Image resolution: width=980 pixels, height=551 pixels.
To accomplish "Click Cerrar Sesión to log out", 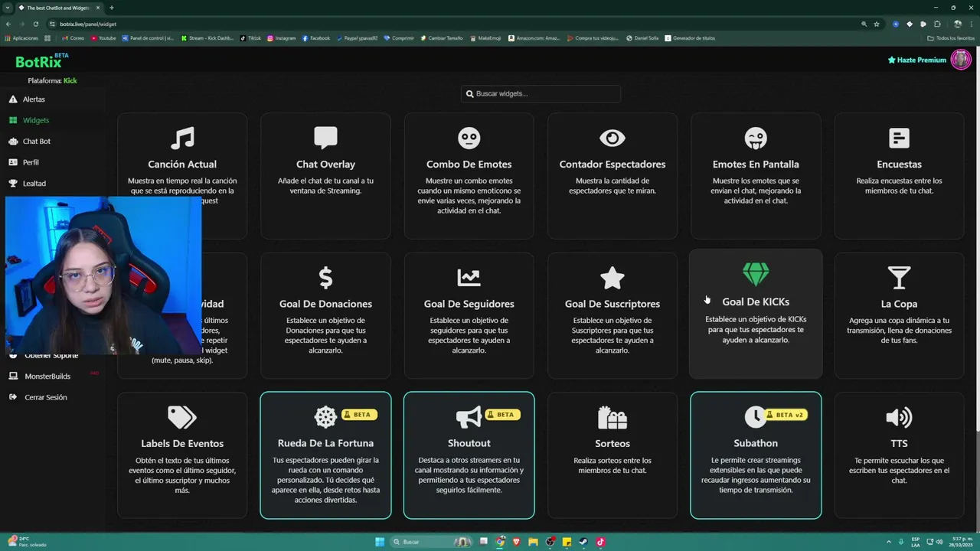I will [x=46, y=397].
